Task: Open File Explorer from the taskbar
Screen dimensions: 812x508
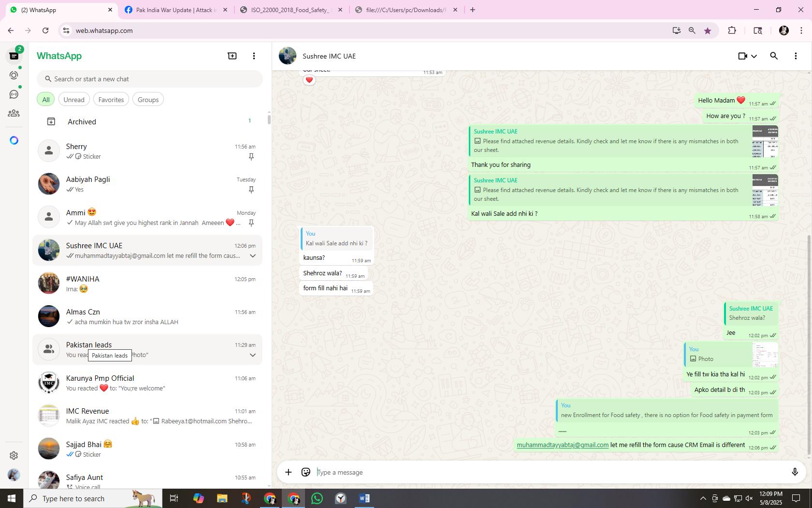Action: click(x=222, y=498)
